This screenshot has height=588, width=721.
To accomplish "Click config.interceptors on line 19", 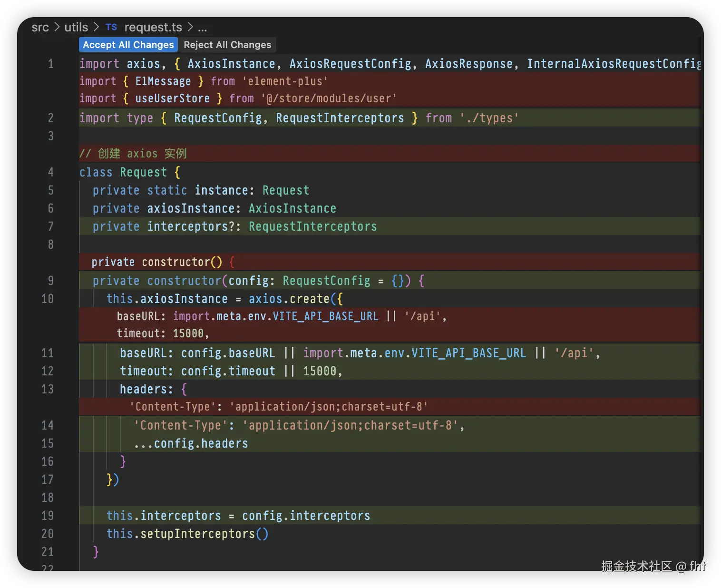I will pyautogui.click(x=306, y=516).
